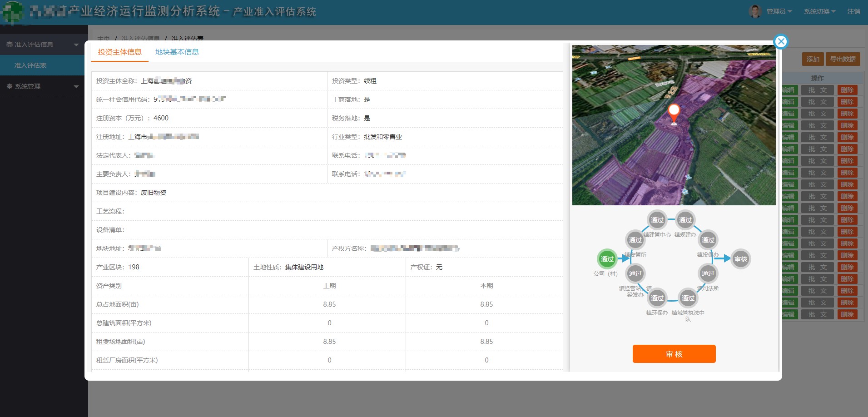Click the round 审核 end node
This screenshot has width=868, height=417.
(740, 259)
